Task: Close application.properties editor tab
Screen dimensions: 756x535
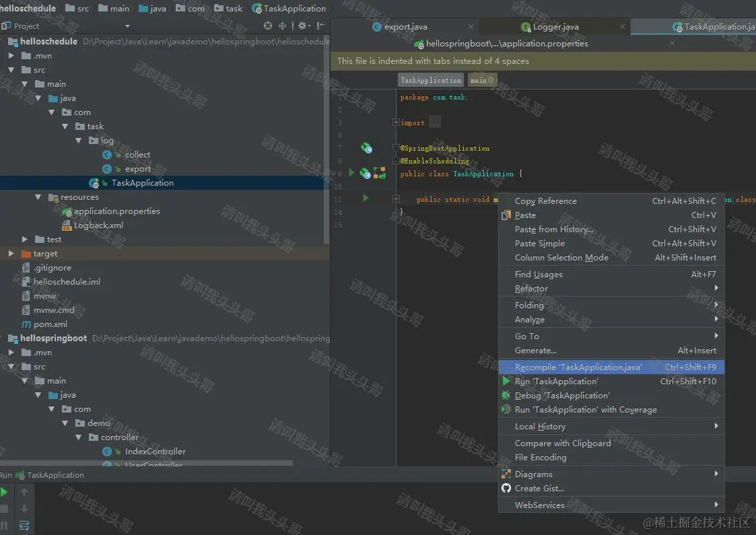Action: [672, 43]
